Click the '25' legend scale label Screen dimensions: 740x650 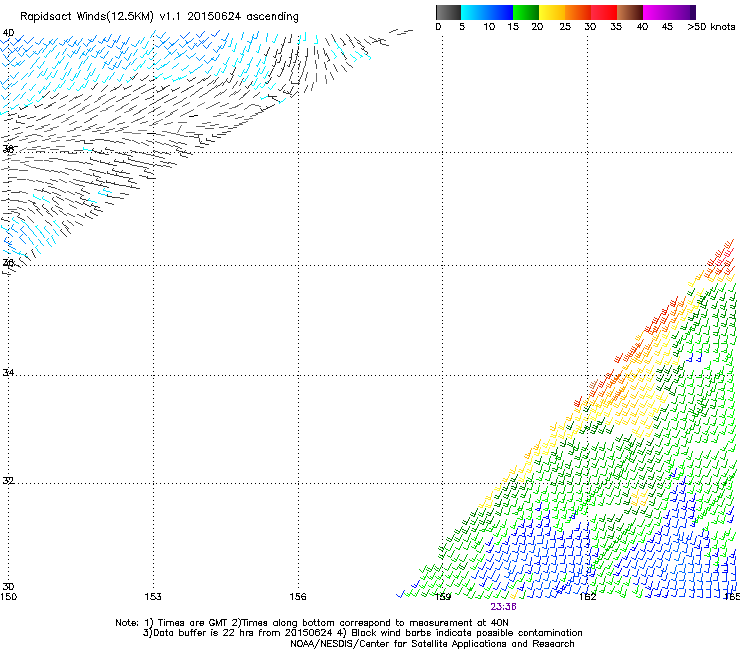565,26
